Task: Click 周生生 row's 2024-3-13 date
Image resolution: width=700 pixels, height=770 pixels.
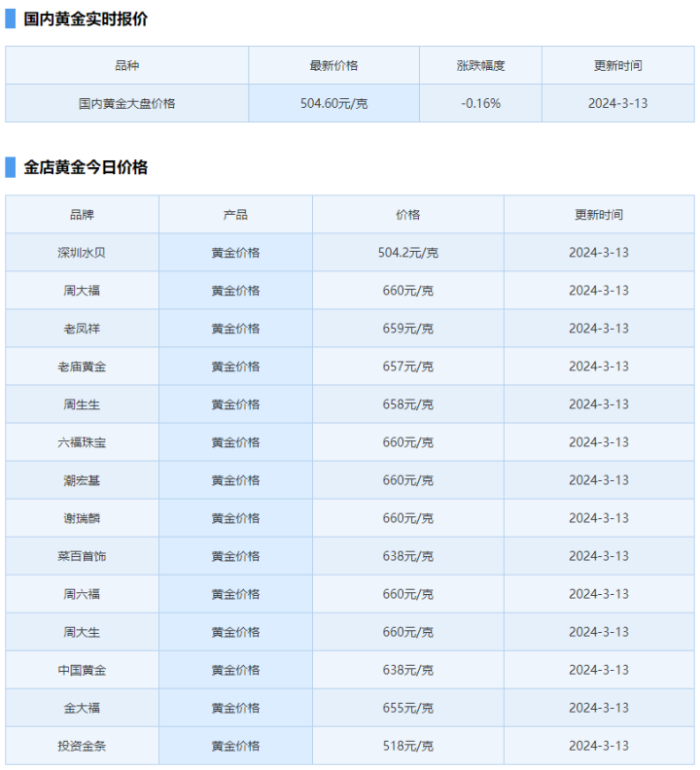Action: (x=598, y=404)
